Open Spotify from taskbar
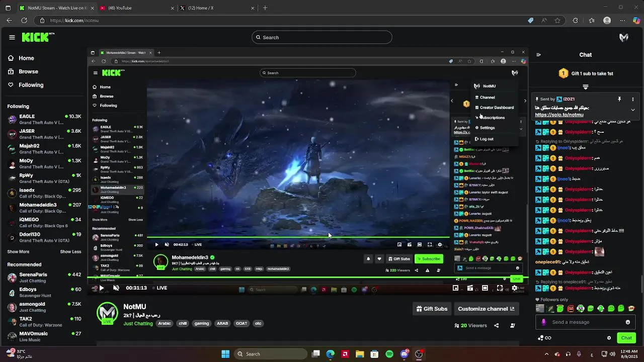Viewport: 644px width, 362px height. [389, 354]
